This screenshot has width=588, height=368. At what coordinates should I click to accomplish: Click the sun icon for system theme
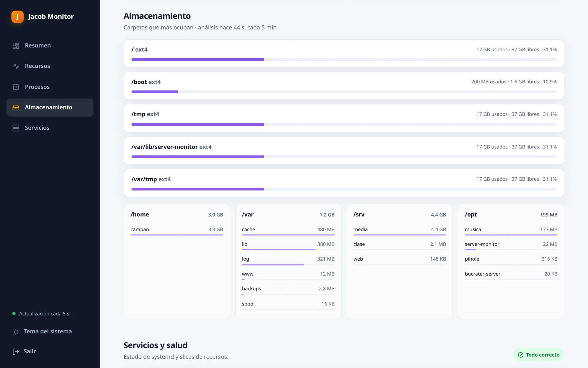tap(16, 332)
